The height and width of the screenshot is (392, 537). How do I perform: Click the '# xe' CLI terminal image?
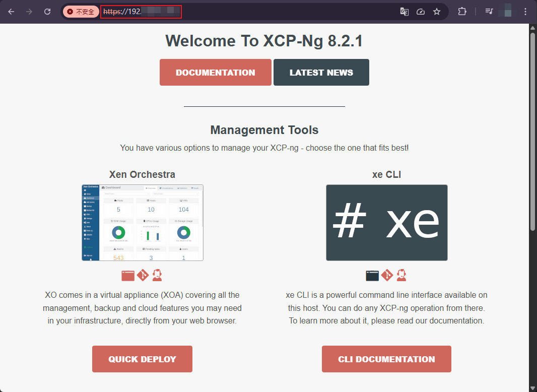click(x=387, y=223)
